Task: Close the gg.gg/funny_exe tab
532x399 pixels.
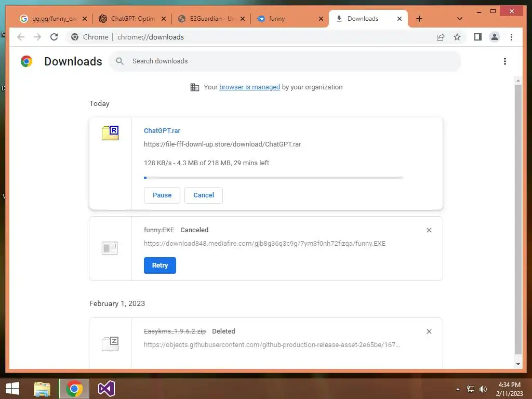Action: coord(85,19)
